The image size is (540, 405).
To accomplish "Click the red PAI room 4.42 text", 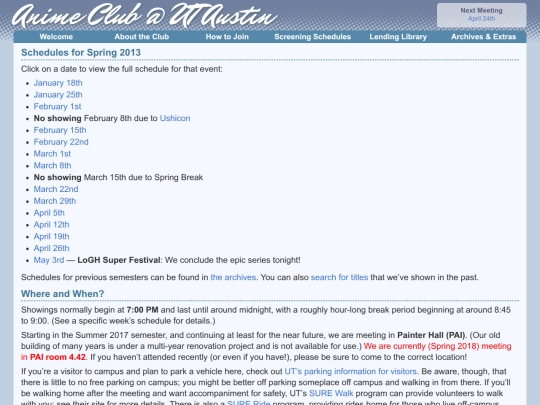I will (x=58, y=357).
